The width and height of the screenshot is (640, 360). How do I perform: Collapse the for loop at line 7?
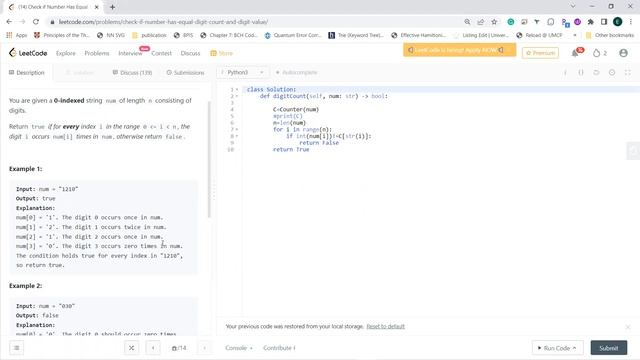pyautogui.click(x=237, y=129)
